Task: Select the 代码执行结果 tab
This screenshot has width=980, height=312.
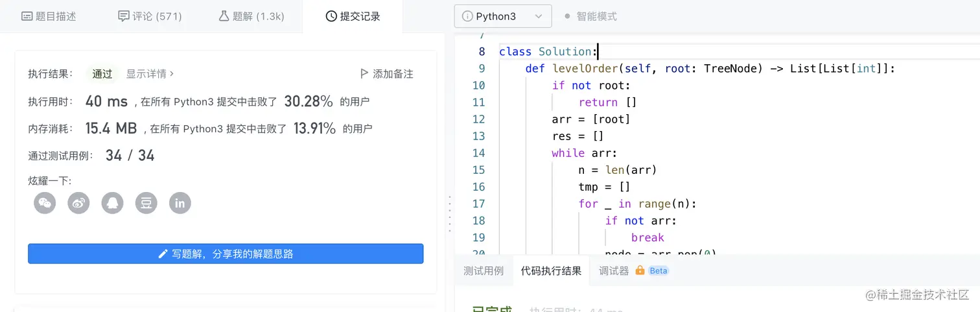Action: click(x=551, y=270)
